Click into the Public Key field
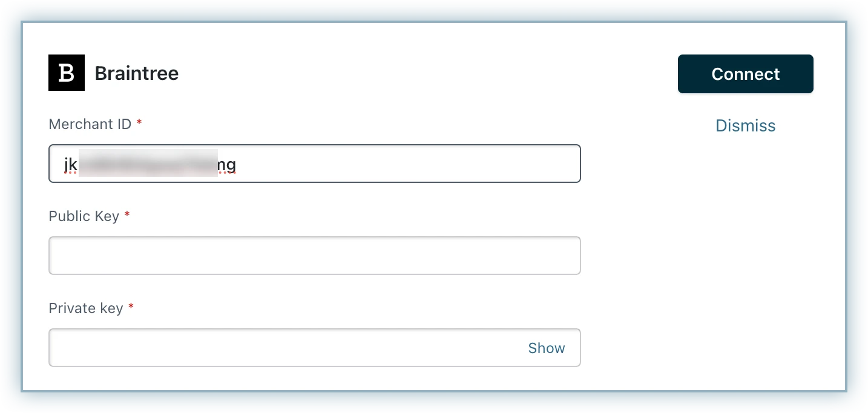Screen dimensions: 868x413 click(314, 256)
